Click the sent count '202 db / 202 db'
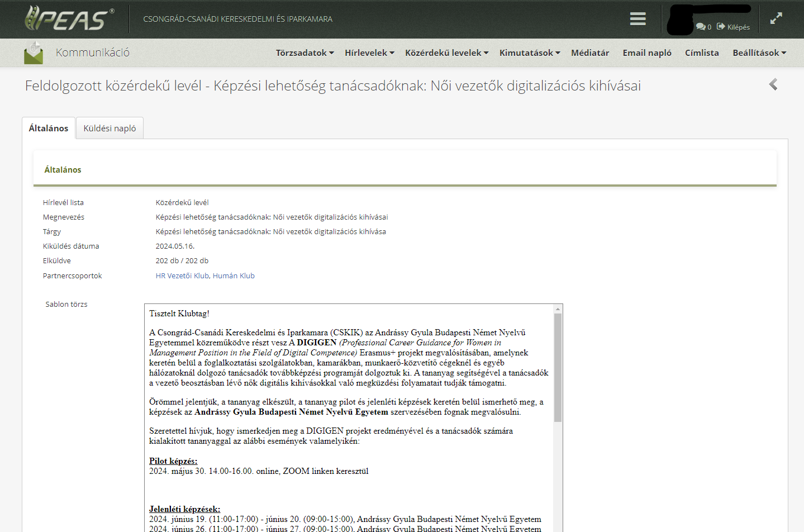This screenshot has width=804, height=532. [182, 260]
